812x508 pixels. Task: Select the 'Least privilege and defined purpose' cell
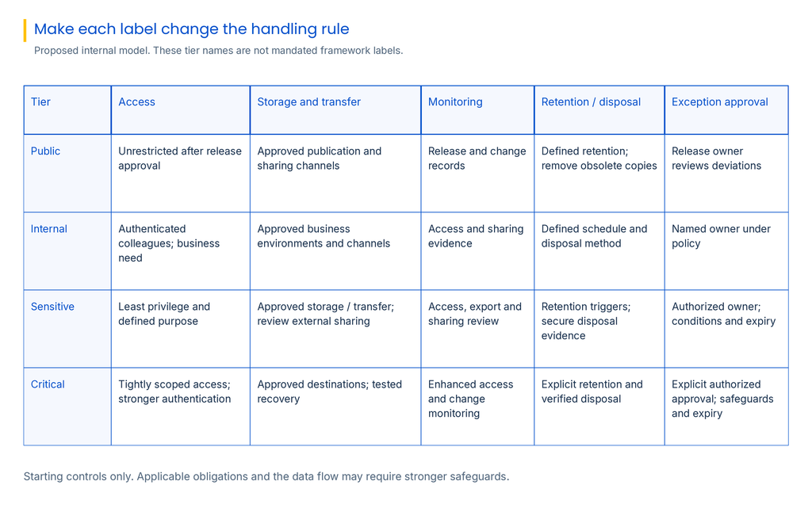pos(180,328)
